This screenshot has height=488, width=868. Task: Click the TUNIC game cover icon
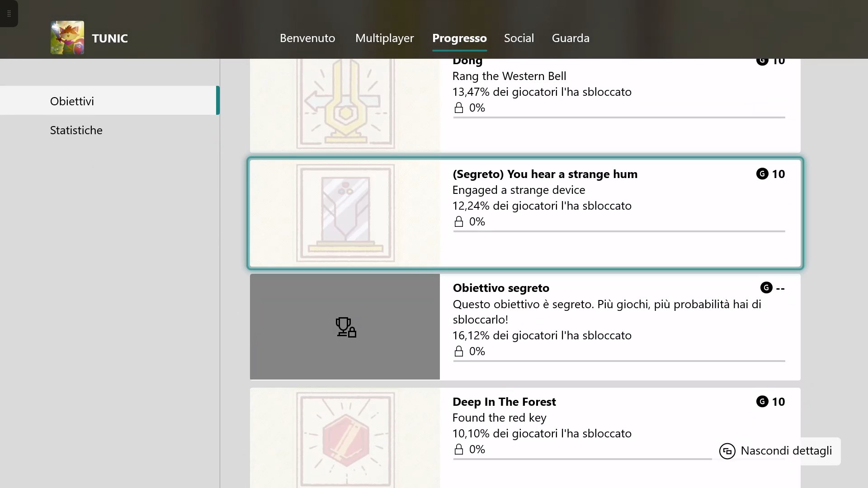coord(67,38)
